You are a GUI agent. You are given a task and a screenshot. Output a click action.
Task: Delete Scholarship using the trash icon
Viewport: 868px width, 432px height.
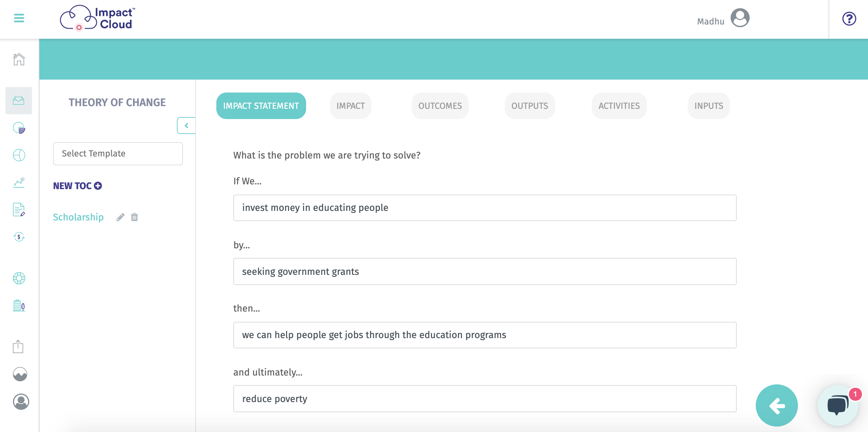[135, 217]
